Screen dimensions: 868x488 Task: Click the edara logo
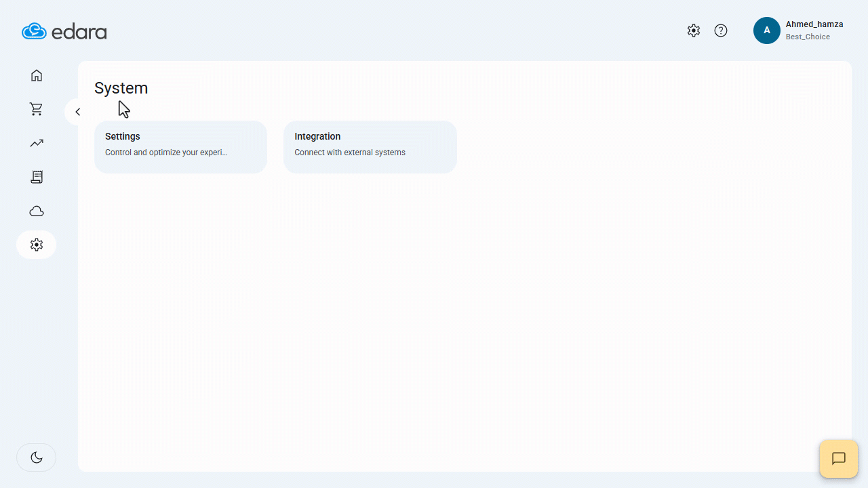click(64, 31)
